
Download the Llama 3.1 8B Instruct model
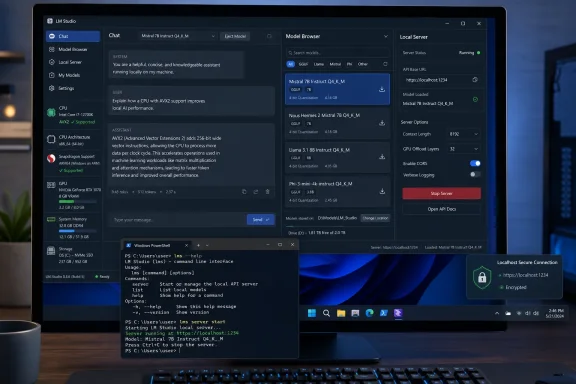(382, 157)
